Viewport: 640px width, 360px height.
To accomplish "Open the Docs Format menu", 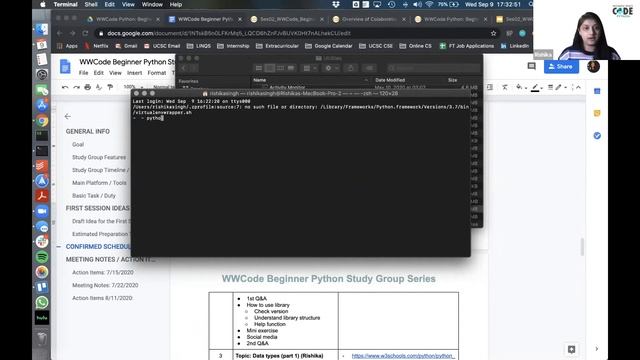I will point(157,73).
